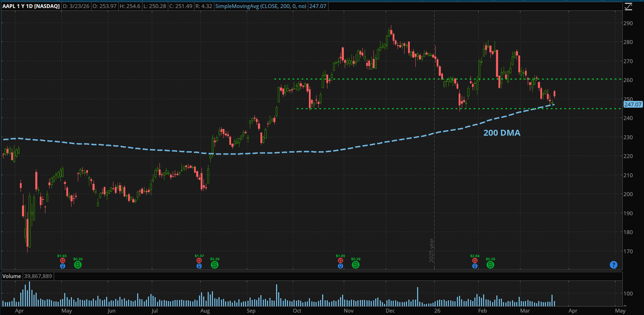Screen dimensions: 644x315
Task: Click the blue lightbulb icon under $1.57 earnings
Action: 199,266
